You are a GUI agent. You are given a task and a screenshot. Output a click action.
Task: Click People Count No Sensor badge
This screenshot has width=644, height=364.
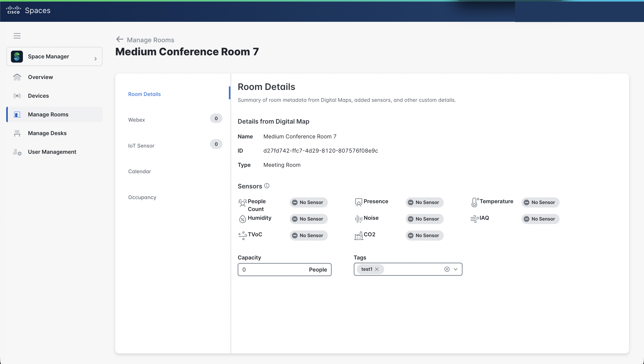[x=309, y=202]
